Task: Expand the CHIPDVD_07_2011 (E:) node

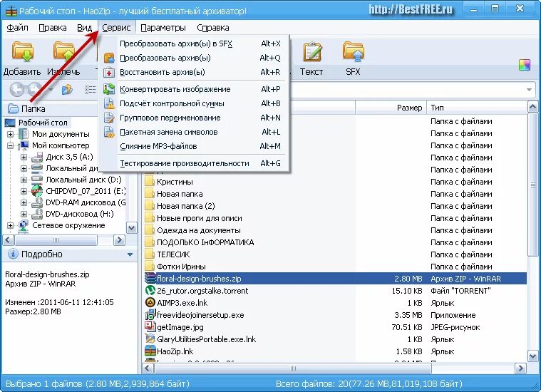Action: tap(24, 191)
